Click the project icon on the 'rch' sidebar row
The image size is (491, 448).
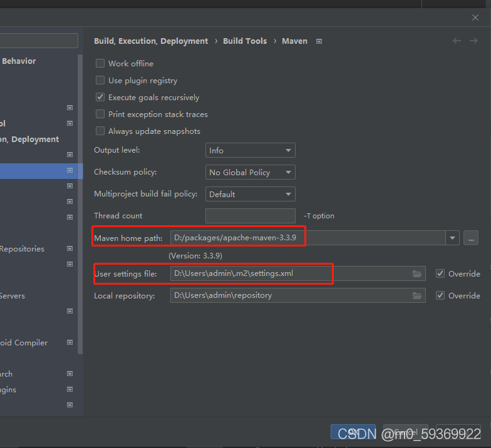pos(70,374)
